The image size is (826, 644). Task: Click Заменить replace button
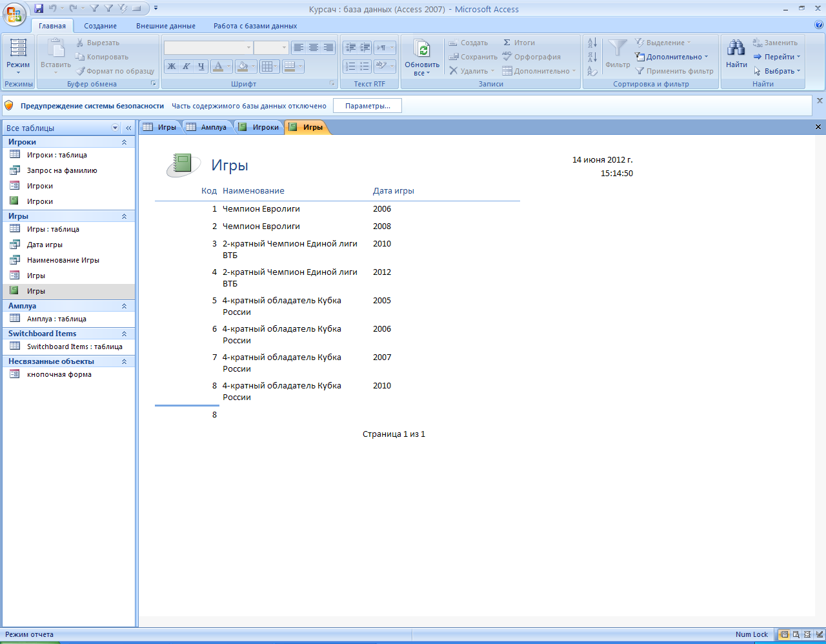click(x=775, y=43)
